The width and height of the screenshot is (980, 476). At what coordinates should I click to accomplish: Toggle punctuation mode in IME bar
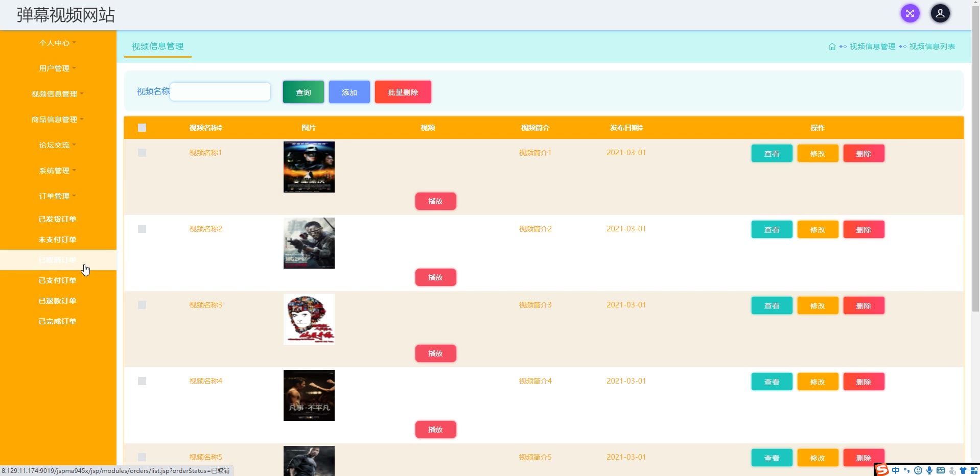click(x=907, y=470)
